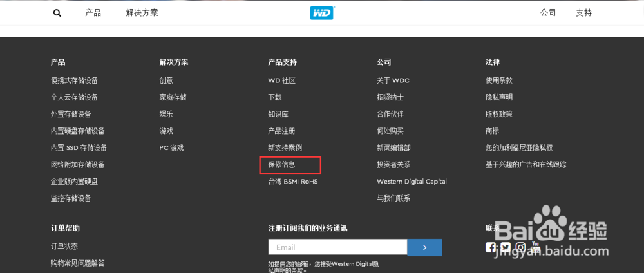
Task: Open 下载 link
Action: pos(275,97)
